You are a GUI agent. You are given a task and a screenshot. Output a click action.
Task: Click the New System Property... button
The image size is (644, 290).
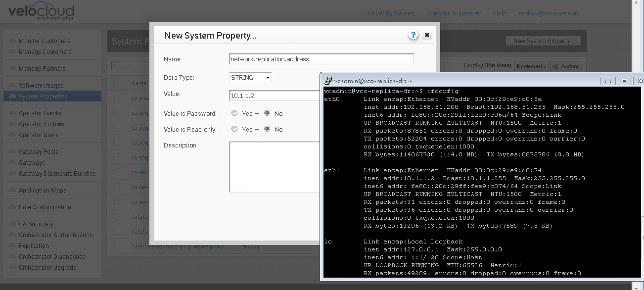click(543, 41)
